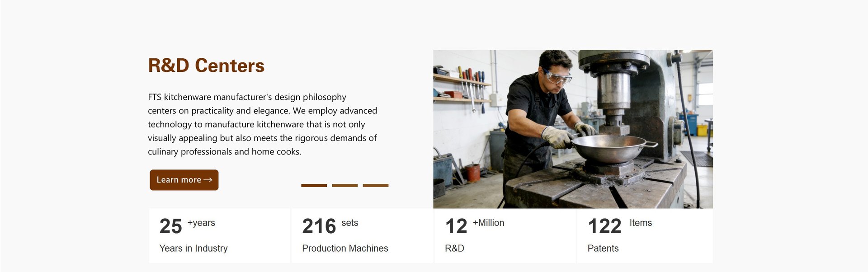Click the Learn more button
868x272 pixels.
point(184,180)
